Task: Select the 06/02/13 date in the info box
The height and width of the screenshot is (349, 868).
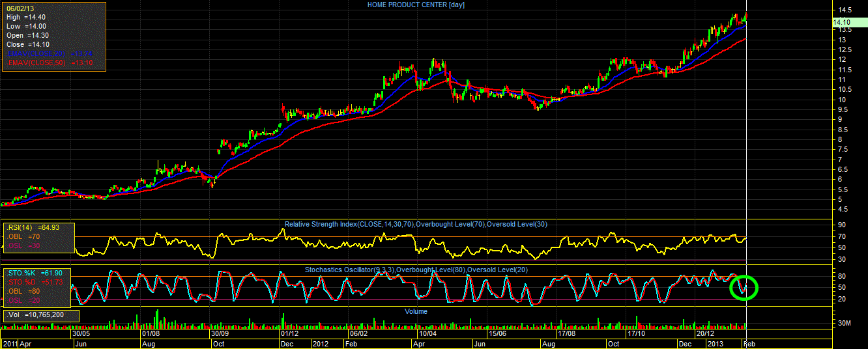Action: (x=21, y=8)
